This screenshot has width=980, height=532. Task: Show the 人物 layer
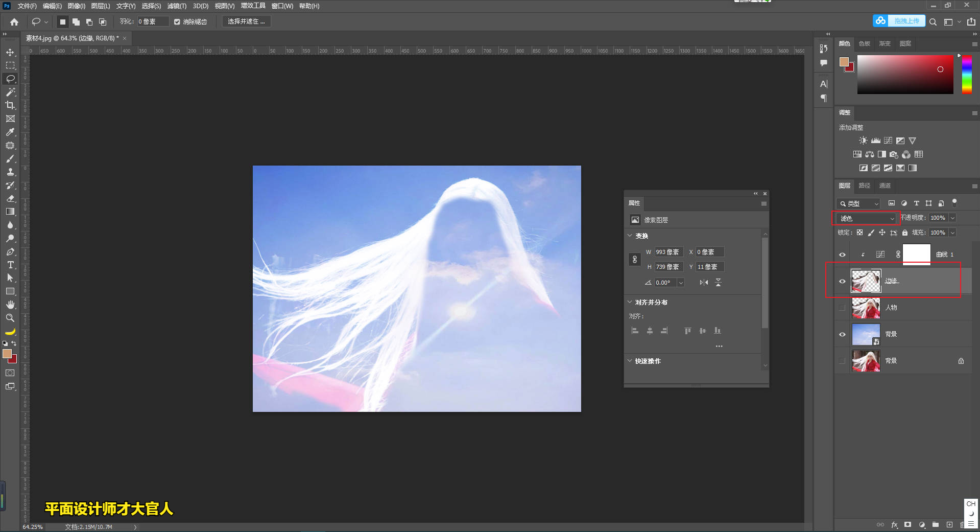(x=843, y=308)
